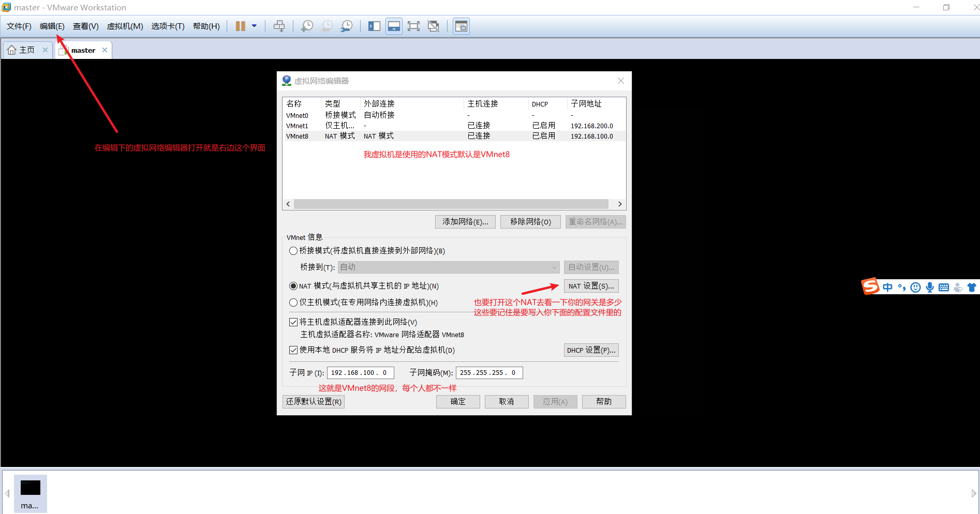This screenshot has width=980, height=514.
Task: Open DHCP 设置(P)... button
Action: (591, 350)
